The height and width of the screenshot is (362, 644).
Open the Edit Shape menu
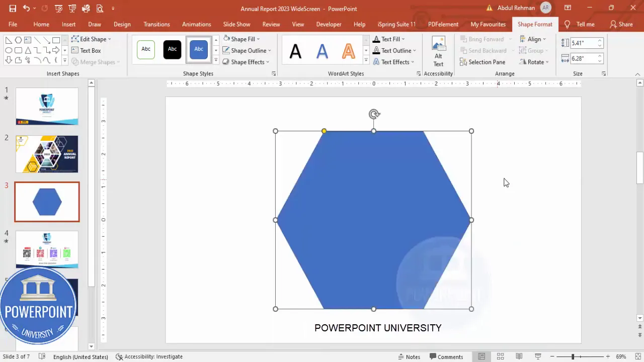(x=91, y=39)
